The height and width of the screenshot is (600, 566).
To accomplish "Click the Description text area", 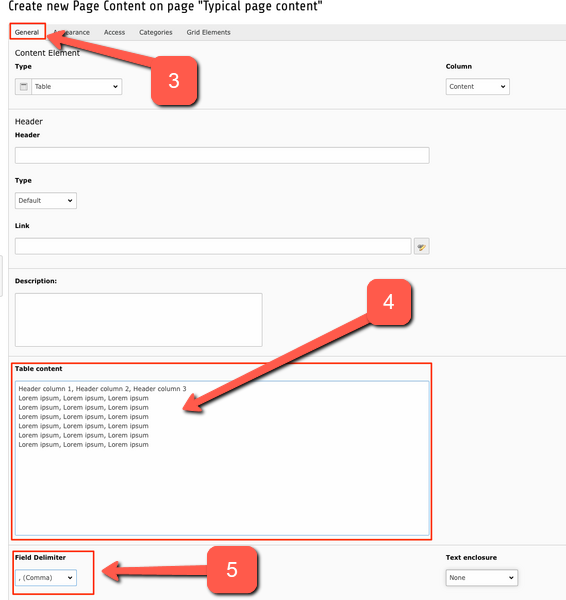I will 139,320.
